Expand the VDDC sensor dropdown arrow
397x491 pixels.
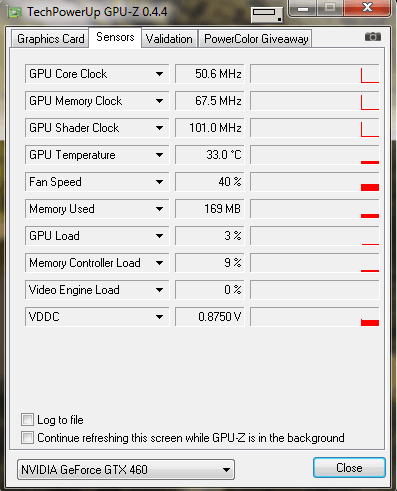click(x=159, y=317)
